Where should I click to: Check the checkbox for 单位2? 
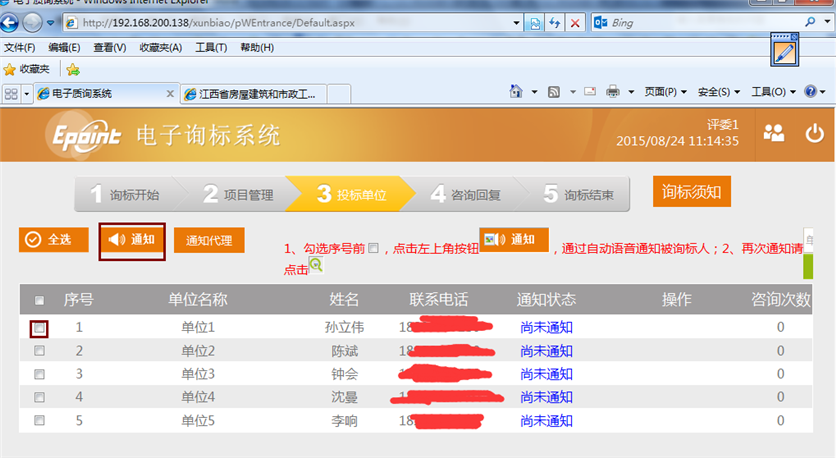pyautogui.click(x=39, y=351)
